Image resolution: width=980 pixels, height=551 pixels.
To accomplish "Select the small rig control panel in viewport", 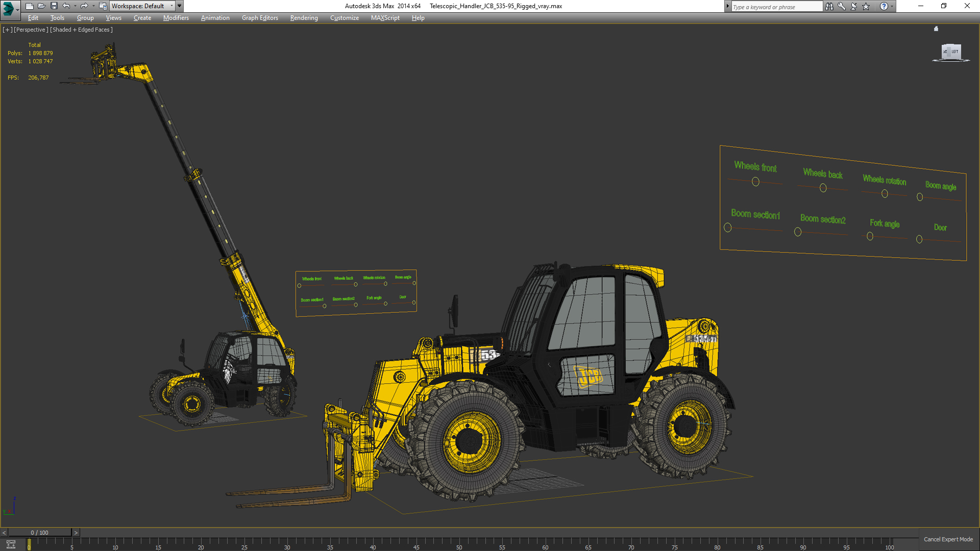I will [x=356, y=293].
